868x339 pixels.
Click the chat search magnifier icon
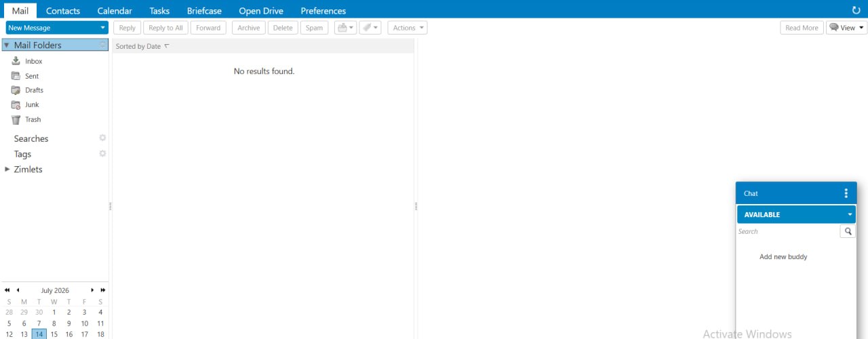[848, 231]
